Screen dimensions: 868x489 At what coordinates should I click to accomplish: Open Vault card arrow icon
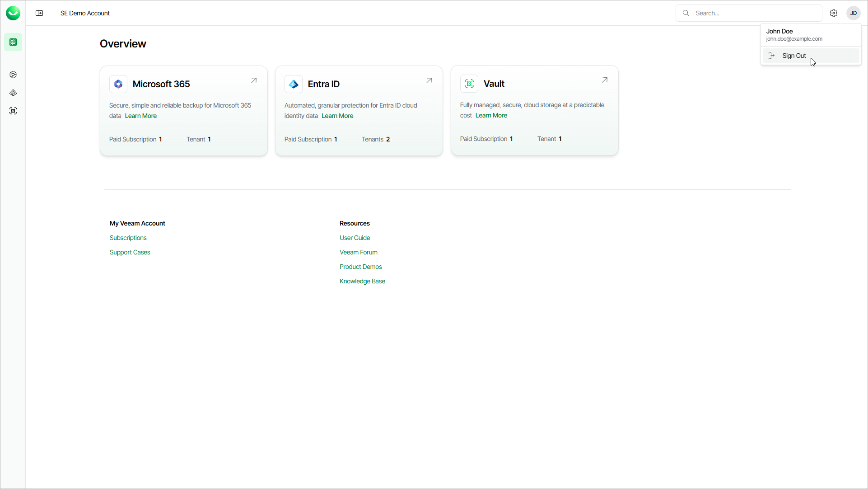click(x=604, y=80)
